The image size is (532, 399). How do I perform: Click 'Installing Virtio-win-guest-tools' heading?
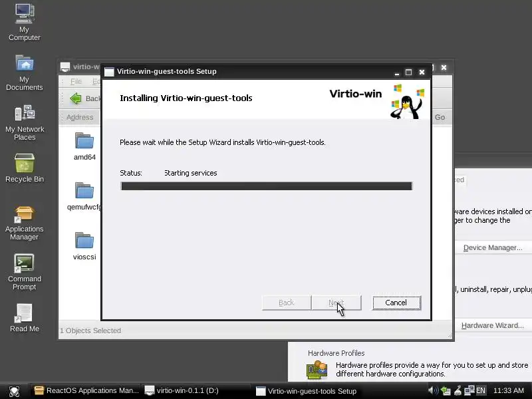tap(186, 98)
